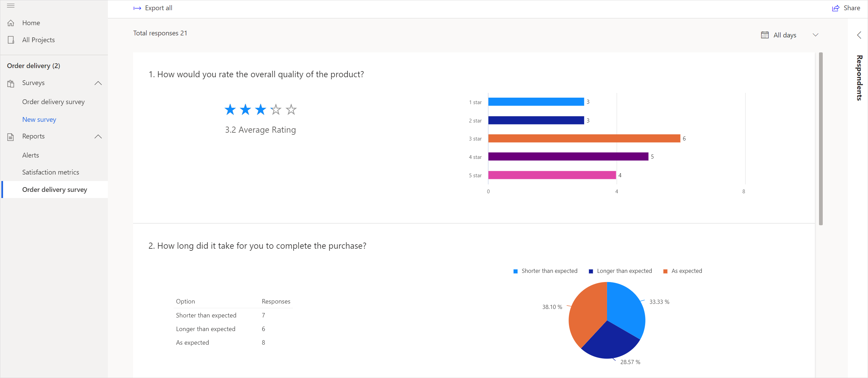
Task: Click the Order delivery survey button
Action: point(54,189)
